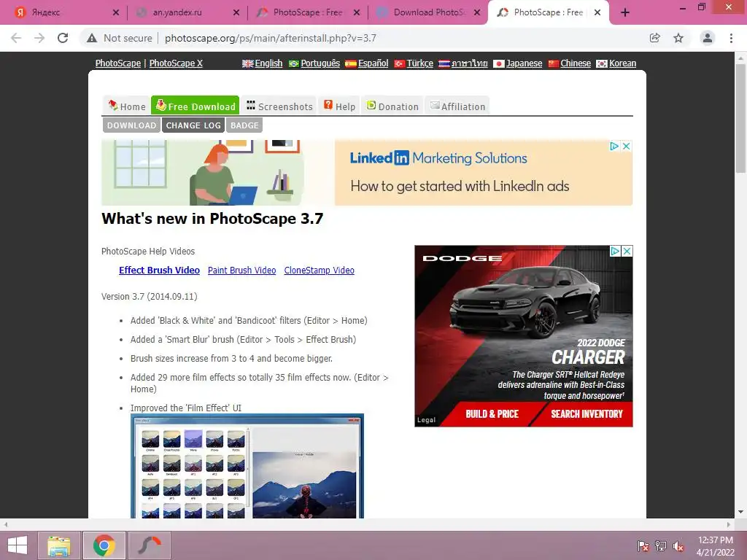Screen dimensions: 747x560
Task: Click the BADGE sub-tab
Action: (x=244, y=125)
